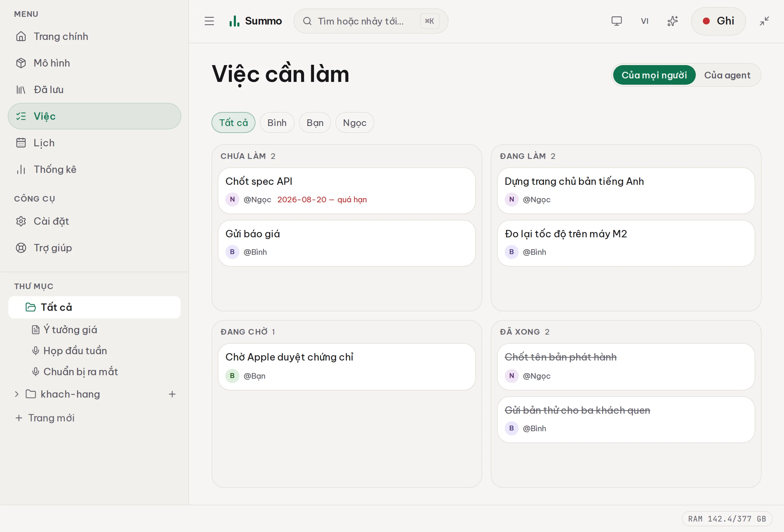Open Thống kê statistics page
This screenshot has height=532, width=784.
click(94, 169)
